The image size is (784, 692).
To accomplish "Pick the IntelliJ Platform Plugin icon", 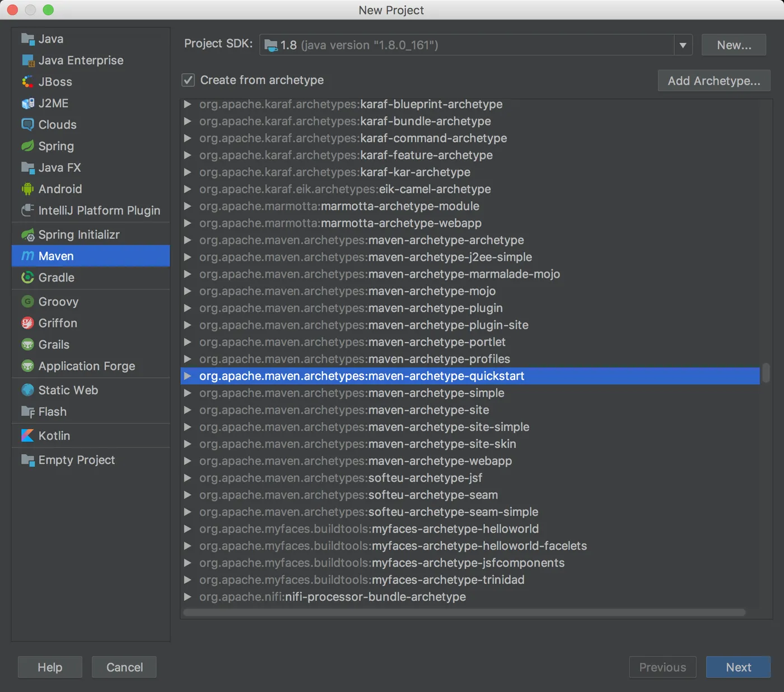I will [27, 211].
